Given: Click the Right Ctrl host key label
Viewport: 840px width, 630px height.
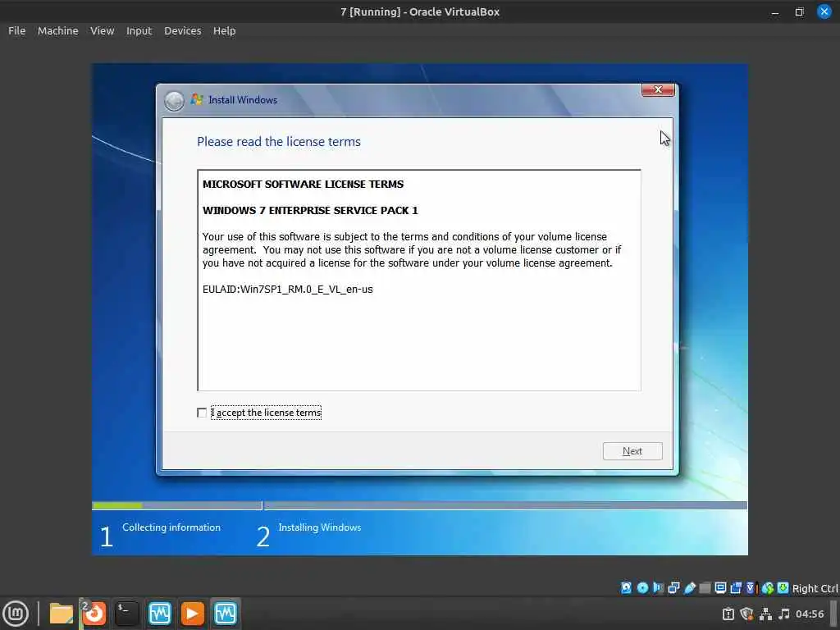Looking at the screenshot, I should (815, 588).
